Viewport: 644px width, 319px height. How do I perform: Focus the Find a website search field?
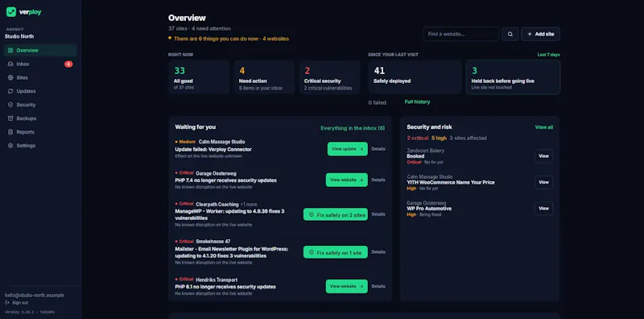pos(460,34)
